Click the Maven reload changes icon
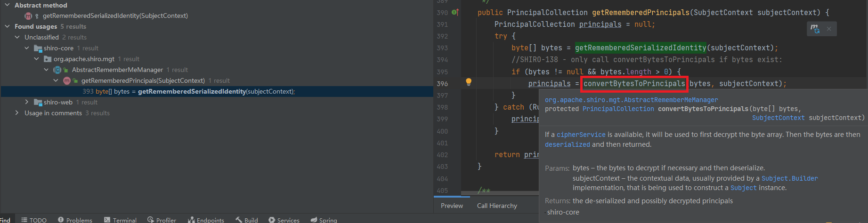Screen dimensions: 868x223 click(815, 29)
